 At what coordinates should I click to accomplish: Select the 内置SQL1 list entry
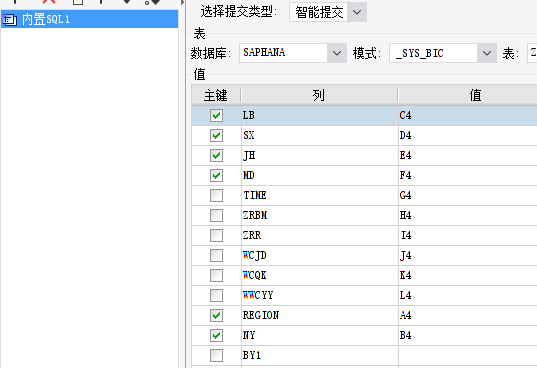tap(89, 19)
